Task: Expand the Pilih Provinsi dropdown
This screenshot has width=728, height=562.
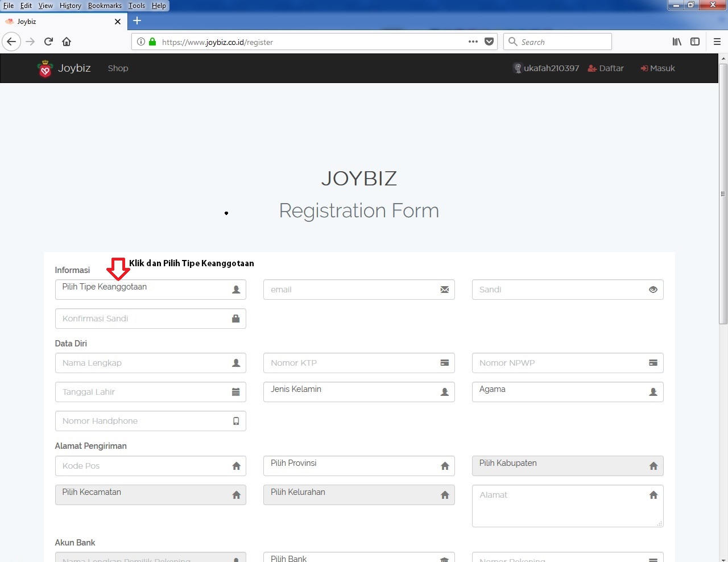Action: [359, 466]
